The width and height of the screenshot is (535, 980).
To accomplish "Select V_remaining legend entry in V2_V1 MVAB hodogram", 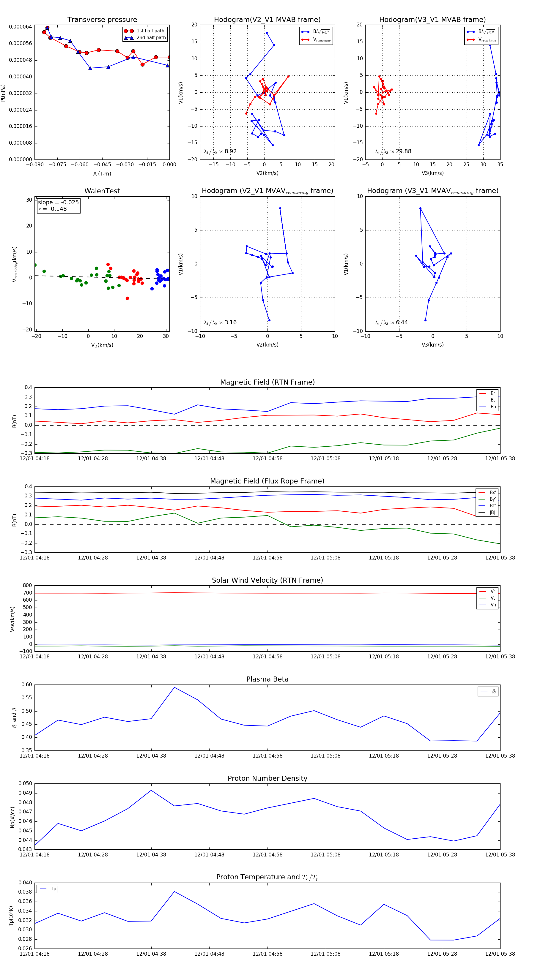I will tap(316, 39).
